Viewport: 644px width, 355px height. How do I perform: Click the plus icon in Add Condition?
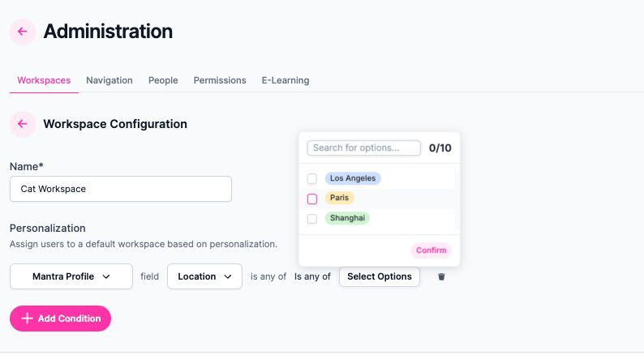point(27,319)
